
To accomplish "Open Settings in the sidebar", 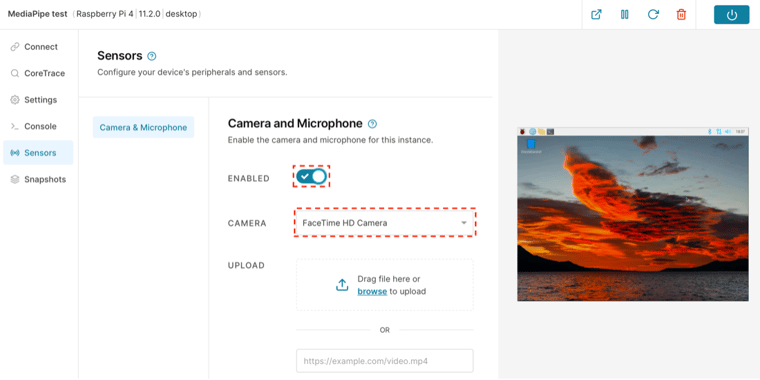I will [38, 100].
